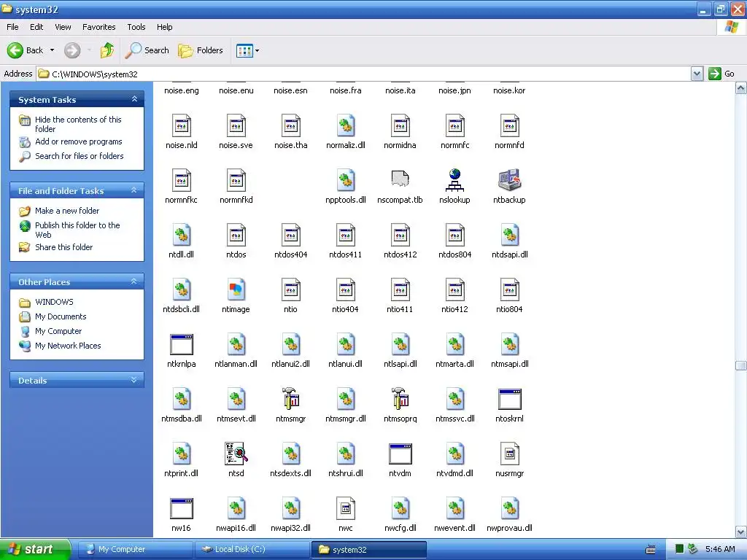Click the 5:46 AM tray clock
747x560 pixels.
pos(720,550)
